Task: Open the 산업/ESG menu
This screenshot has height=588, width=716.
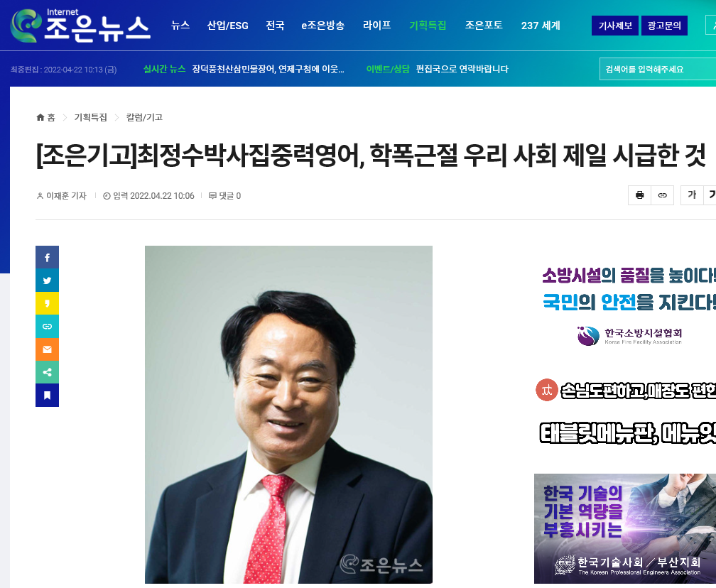Action: (x=227, y=26)
